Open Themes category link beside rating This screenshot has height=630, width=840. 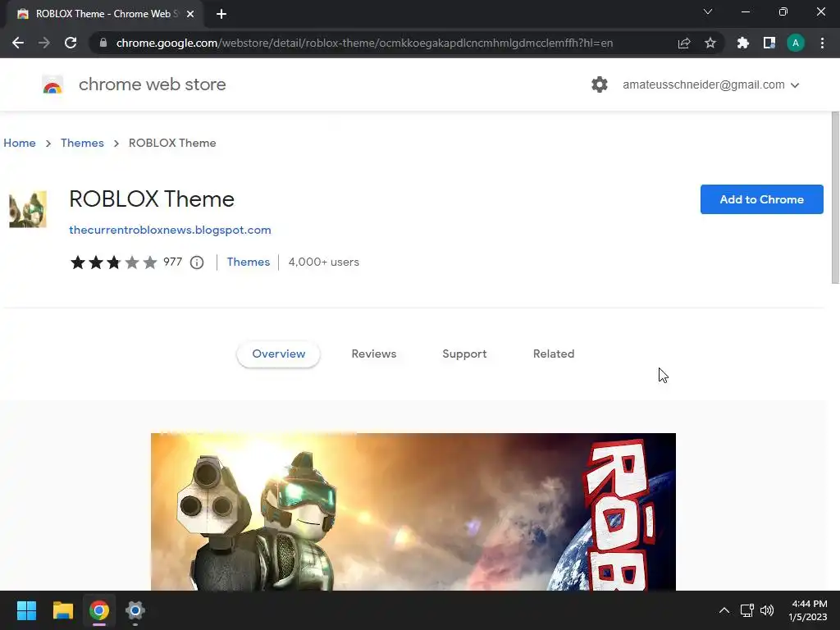pyautogui.click(x=248, y=262)
